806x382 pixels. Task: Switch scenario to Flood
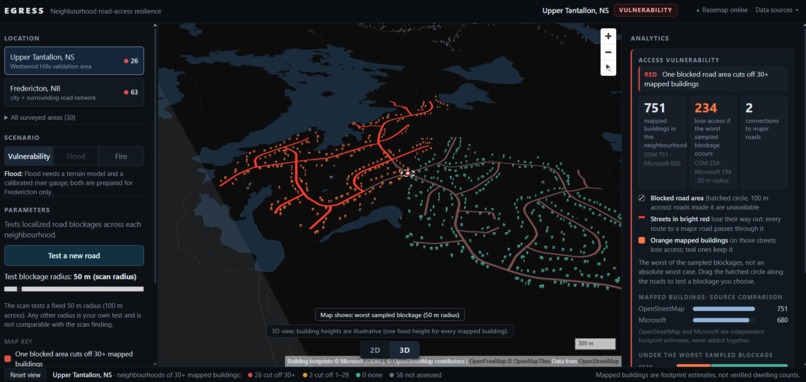(76, 156)
